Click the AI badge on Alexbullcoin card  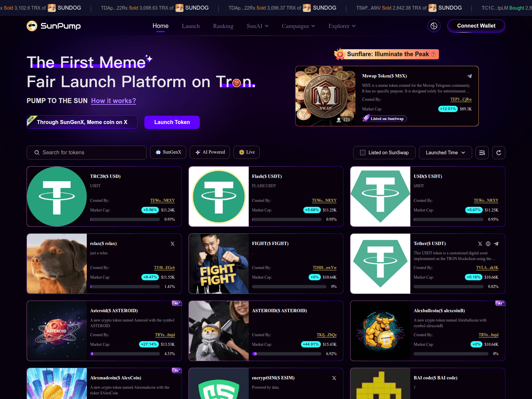tap(500, 303)
